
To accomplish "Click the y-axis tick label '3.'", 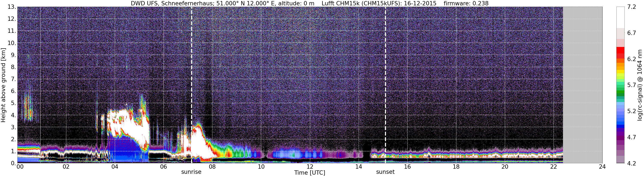I will [13, 127].
